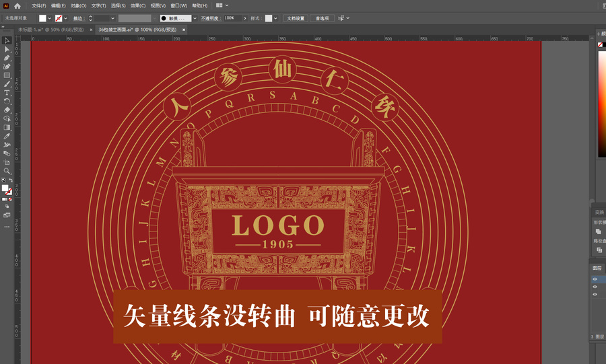Click swap fill and stroke arrow
Screen dimensions: 606x364
click(11, 180)
